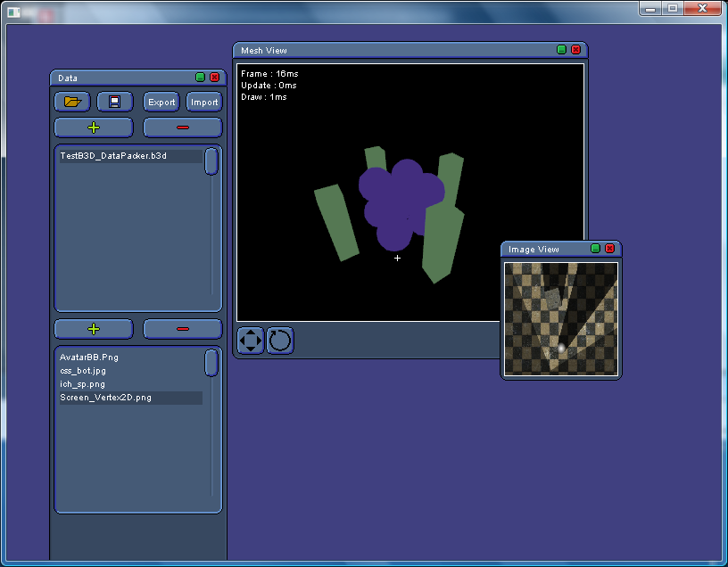Select the move/pan arrows tool in Mesh View
The image size is (728, 567).
point(250,341)
